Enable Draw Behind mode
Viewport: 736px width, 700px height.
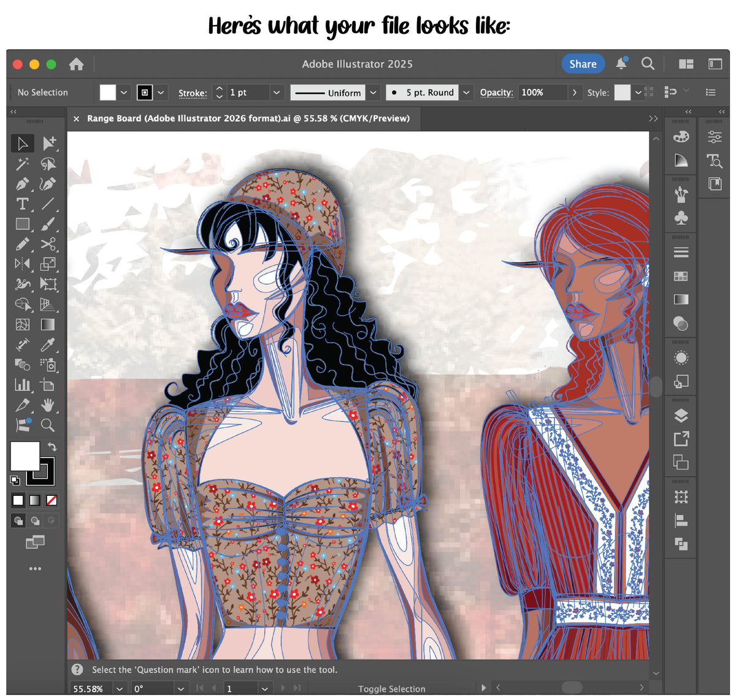[x=35, y=520]
